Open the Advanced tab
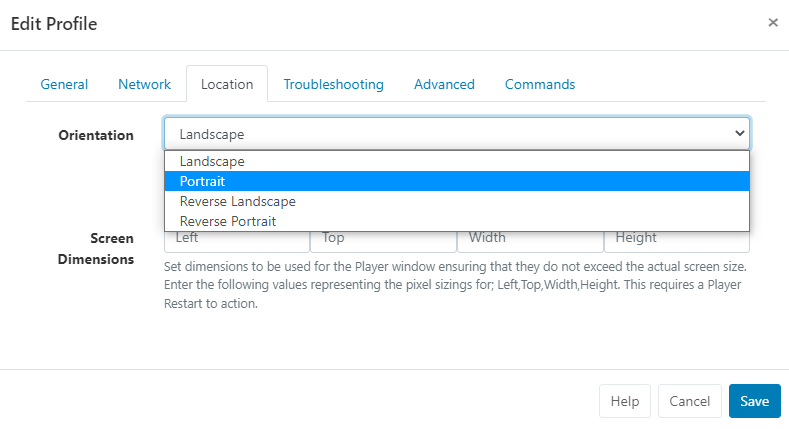This screenshot has height=429, width=789. (444, 84)
